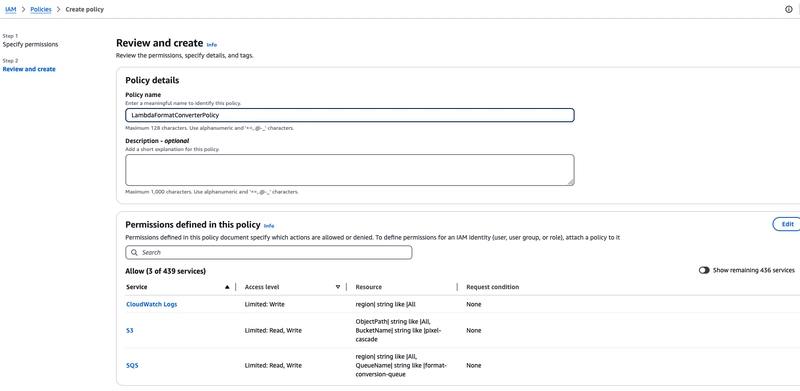The width and height of the screenshot is (800, 391).
Task: Open Info link beside 'Review and create' heading
Action: (212, 45)
